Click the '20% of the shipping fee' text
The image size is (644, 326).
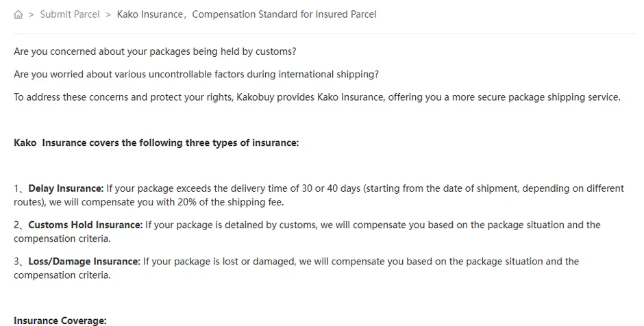pyautogui.click(x=230, y=202)
